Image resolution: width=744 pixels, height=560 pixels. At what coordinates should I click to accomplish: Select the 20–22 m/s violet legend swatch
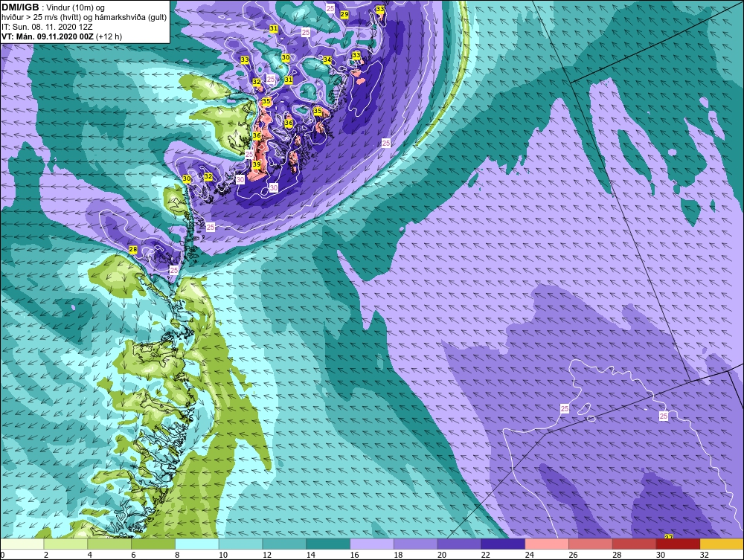pos(459,544)
